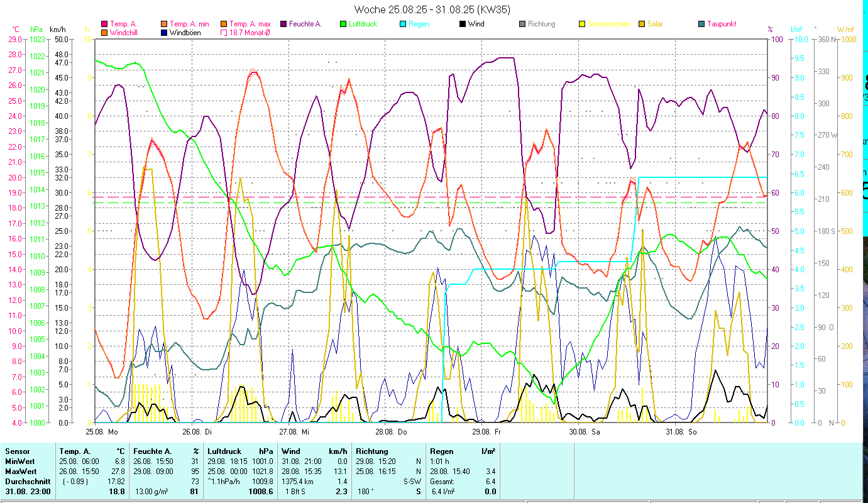This screenshot has height=503, width=868.
Task: Click the chart title 'Woche 25.08.25 - 31.08.25 (KW35)'
Action: pyautogui.click(x=432, y=9)
